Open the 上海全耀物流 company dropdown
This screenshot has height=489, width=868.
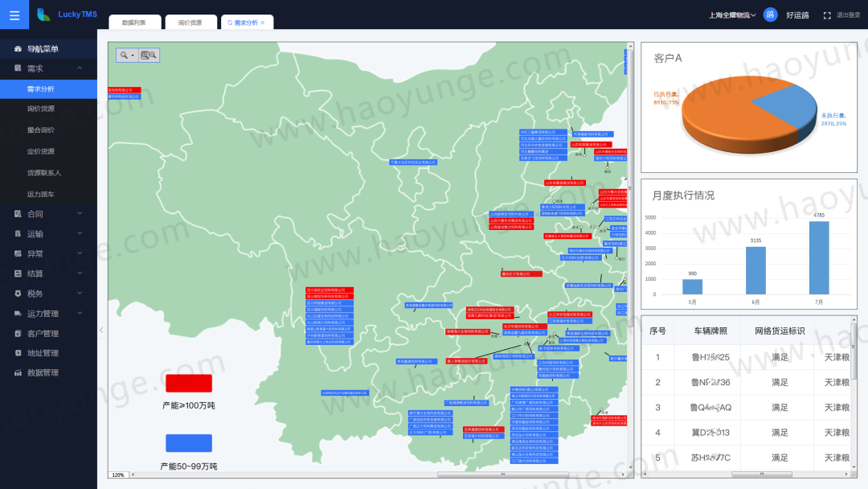click(732, 15)
